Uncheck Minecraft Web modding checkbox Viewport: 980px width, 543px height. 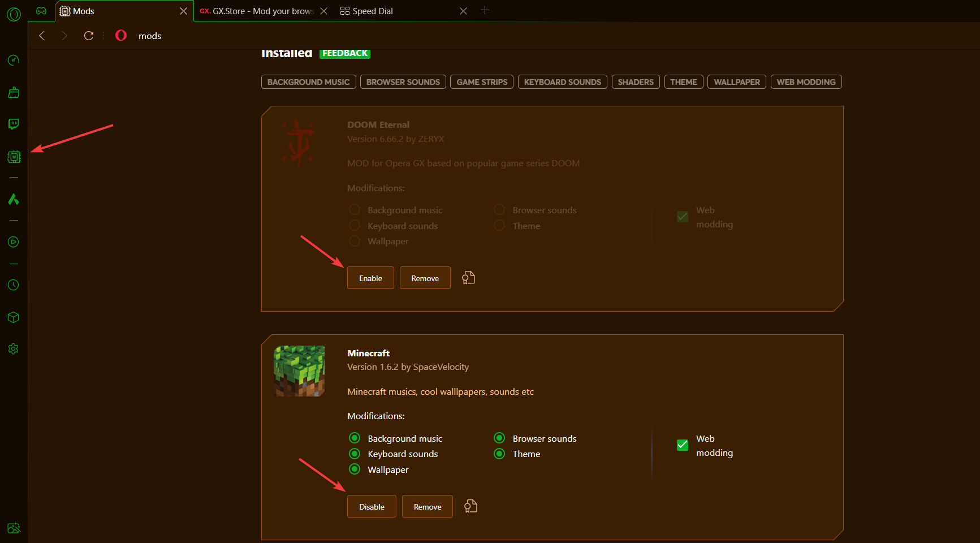pyautogui.click(x=683, y=445)
